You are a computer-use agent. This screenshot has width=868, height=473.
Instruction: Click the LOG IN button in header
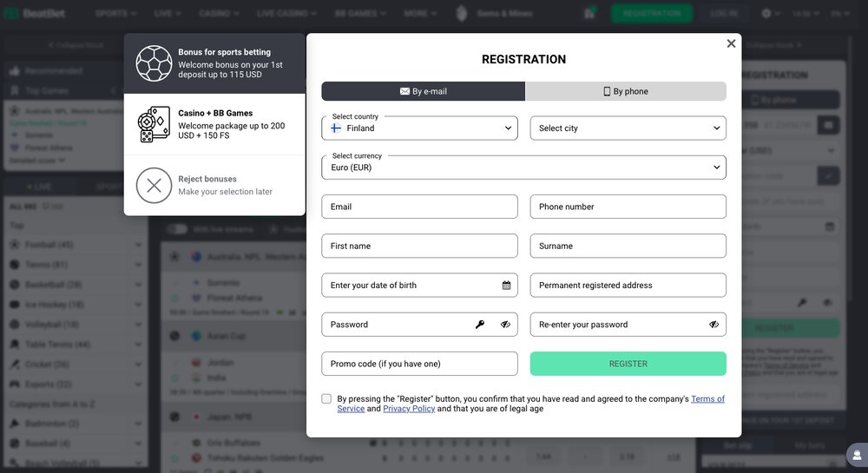point(724,13)
